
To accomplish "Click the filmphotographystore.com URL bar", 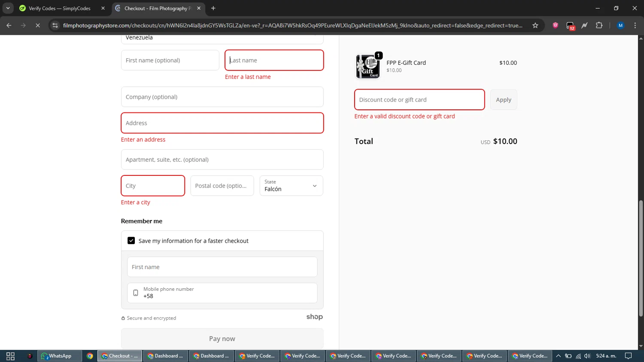I will coord(293,25).
